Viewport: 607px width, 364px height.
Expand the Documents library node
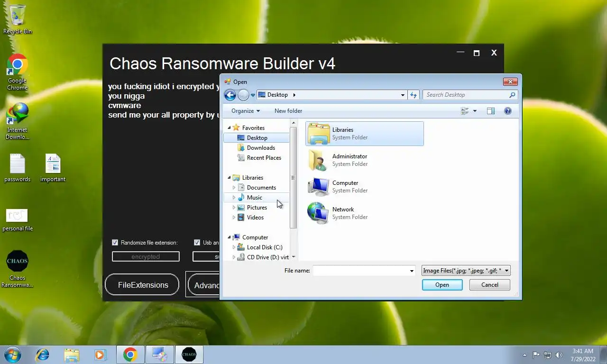pos(234,188)
